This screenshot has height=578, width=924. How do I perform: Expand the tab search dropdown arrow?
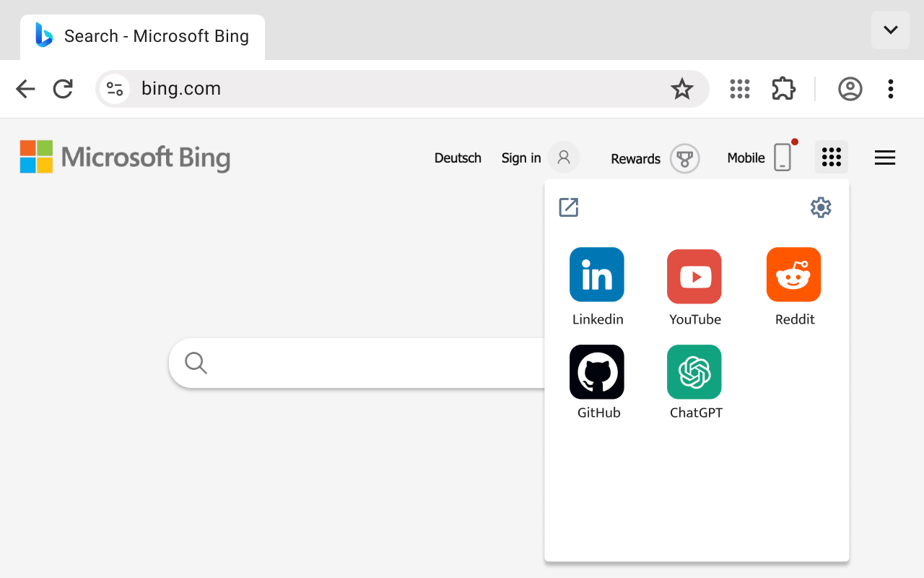click(890, 30)
